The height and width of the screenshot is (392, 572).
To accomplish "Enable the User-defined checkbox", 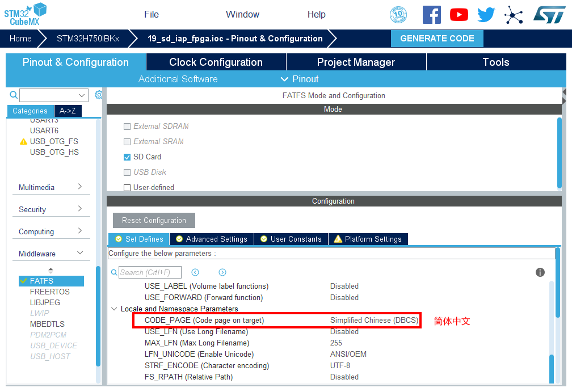I will pos(127,188).
